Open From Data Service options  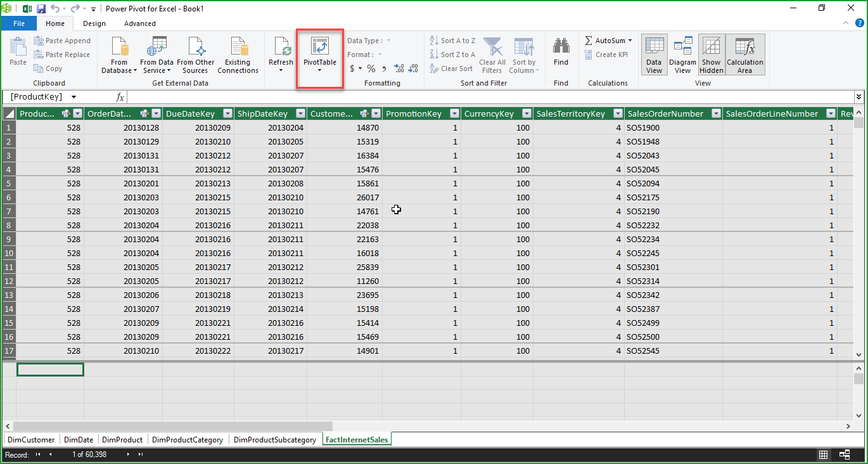(156, 55)
